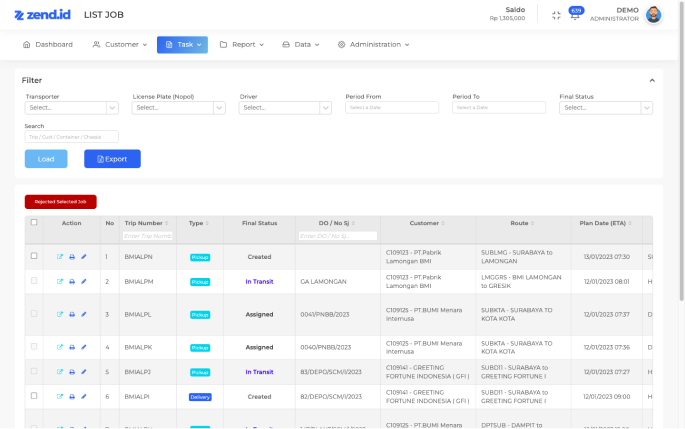Go to Dashboard menu
Viewport: 685px width, 429px height.
click(x=48, y=45)
